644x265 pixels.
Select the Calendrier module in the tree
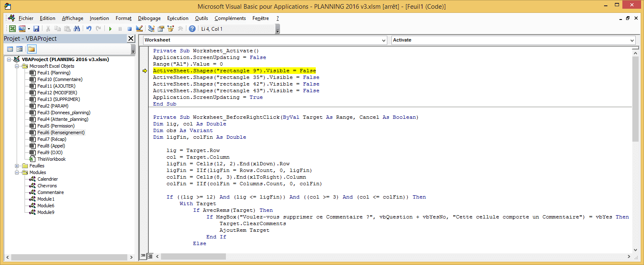(x=47, y=179)
